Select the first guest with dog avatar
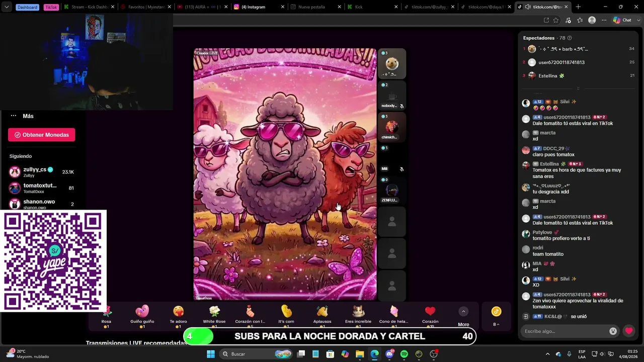Image resolution: width=644 pixels, height=362 pixels. (x=392, y=64)
